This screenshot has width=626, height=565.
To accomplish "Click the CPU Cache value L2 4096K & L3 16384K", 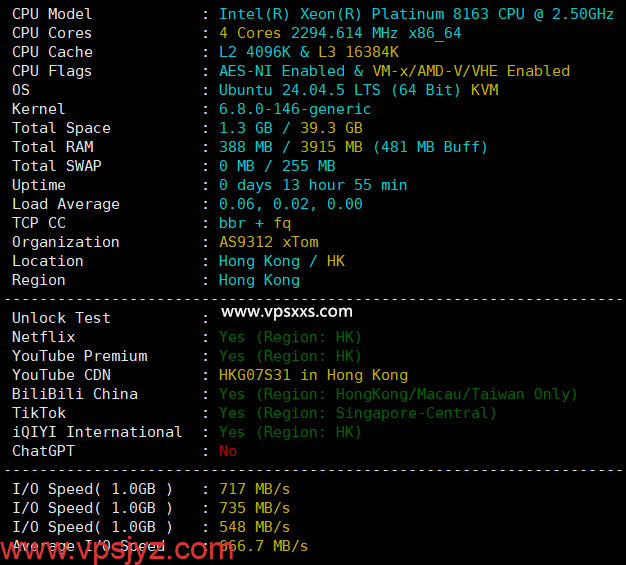I will (309, 52).
